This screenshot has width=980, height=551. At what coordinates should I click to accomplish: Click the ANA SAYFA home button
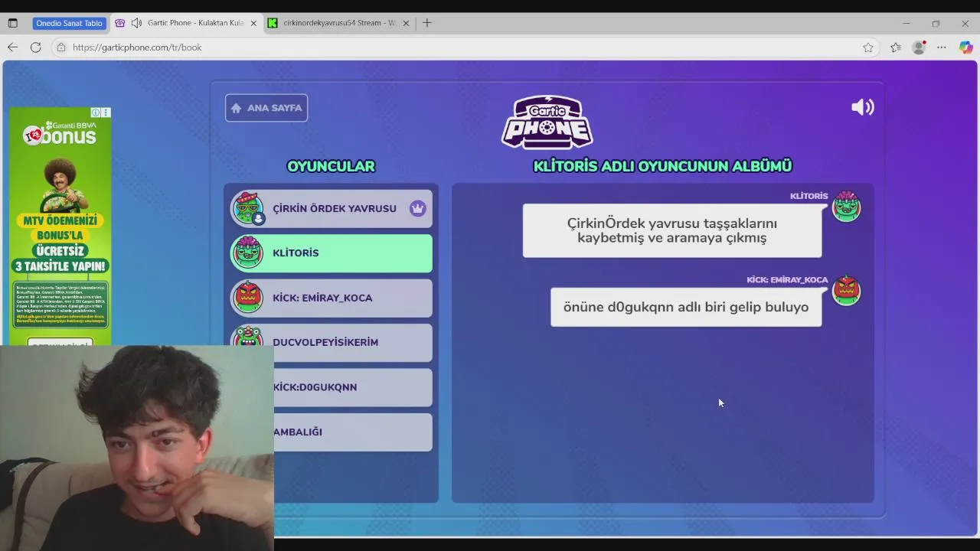(266, 108)
